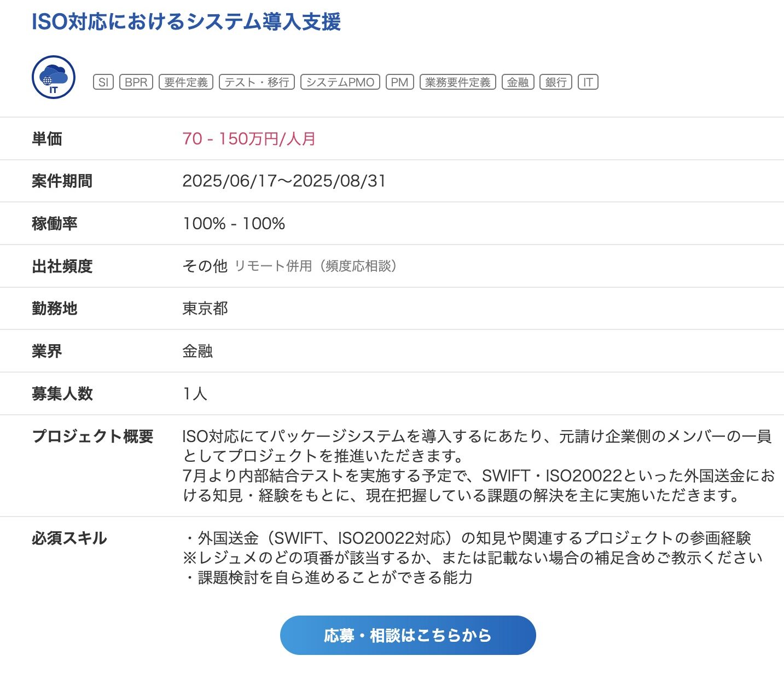Image resolution: width=784 pixels, height=673 pixels.
Task: Click the IT cloud category icon
Action: [54, 77]
